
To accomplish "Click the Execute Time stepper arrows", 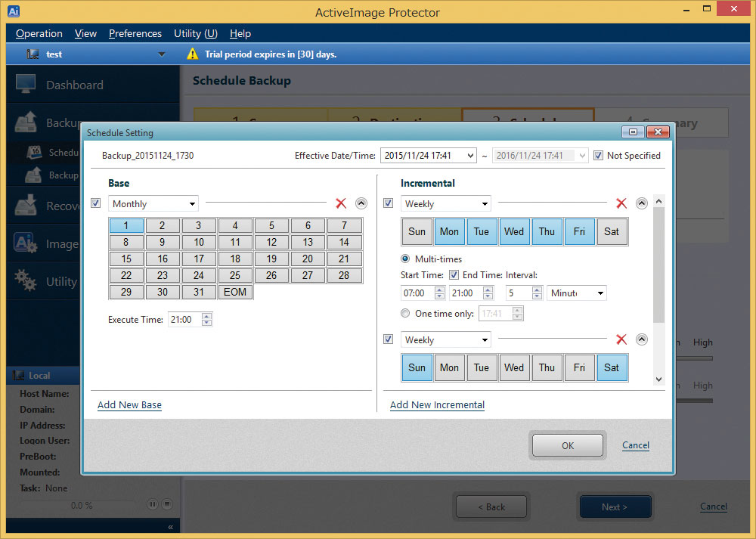I will click(207, 319).
